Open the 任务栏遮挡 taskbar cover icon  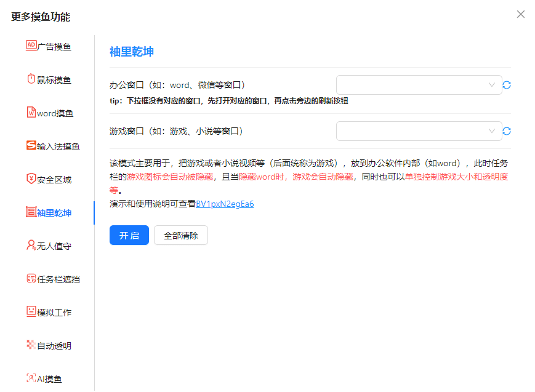point(31,278)
